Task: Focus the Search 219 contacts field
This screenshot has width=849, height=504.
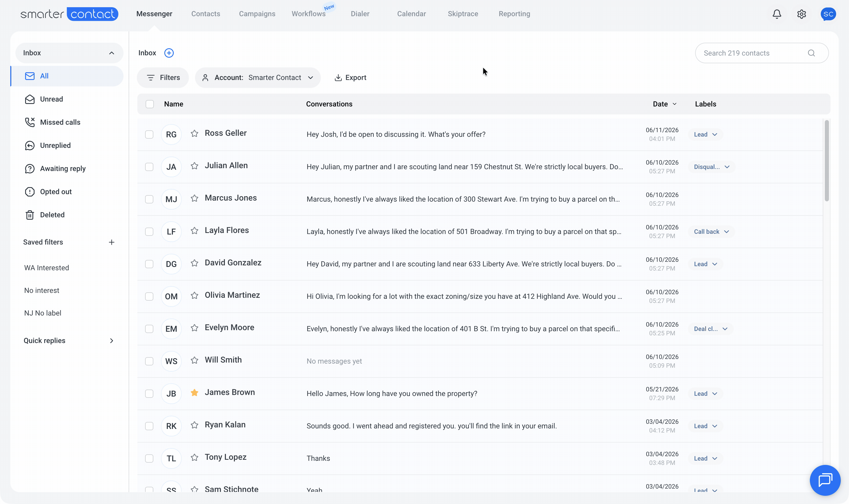Action: (762, 53)
